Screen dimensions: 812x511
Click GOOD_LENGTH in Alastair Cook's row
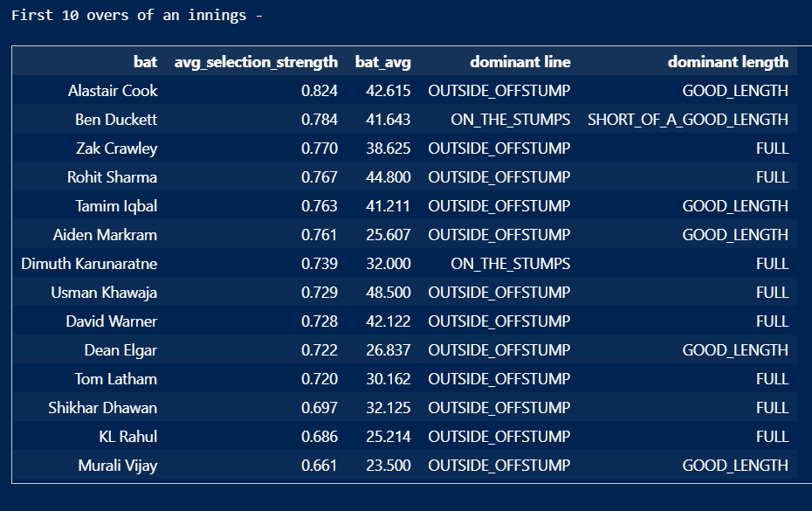735,91
